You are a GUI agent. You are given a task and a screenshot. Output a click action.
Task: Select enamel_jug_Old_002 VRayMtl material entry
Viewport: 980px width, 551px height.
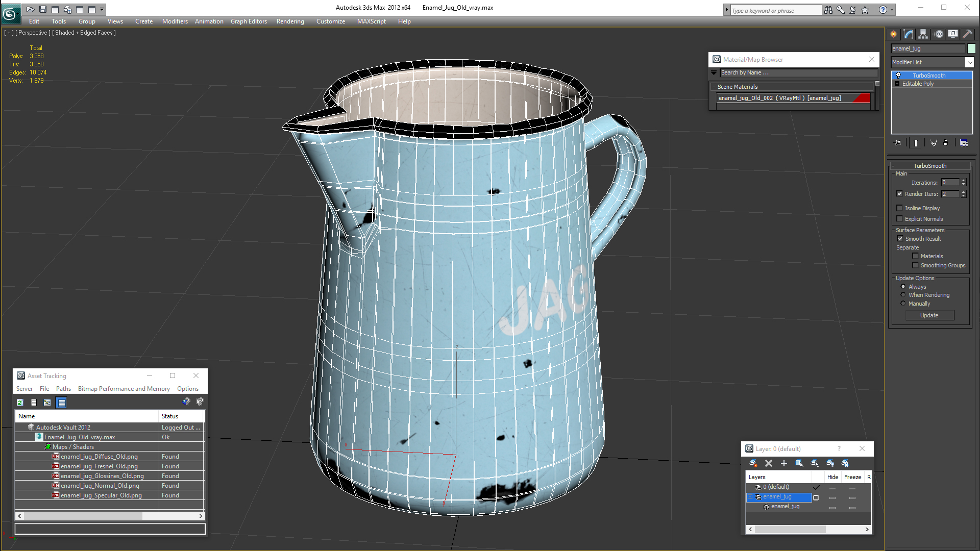coord(793,98)
